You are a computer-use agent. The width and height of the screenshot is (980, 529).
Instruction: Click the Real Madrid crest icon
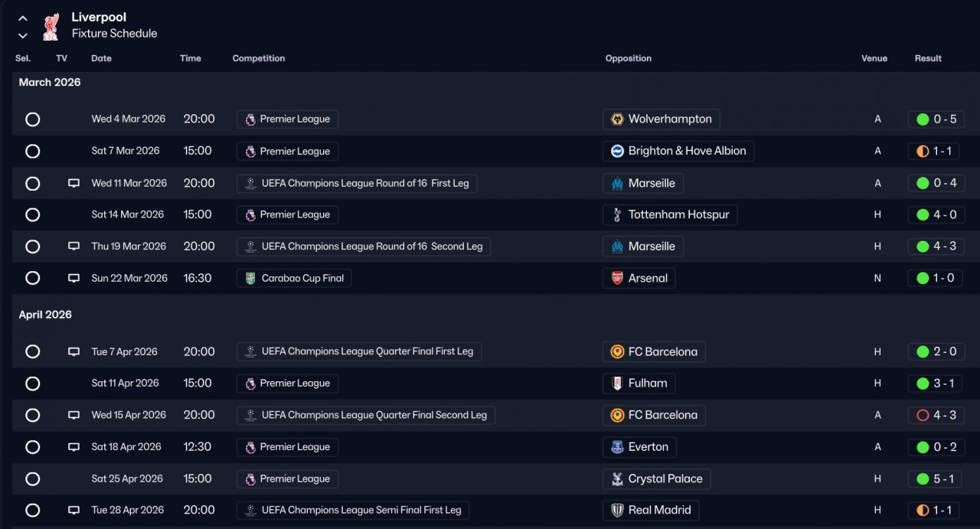[617, 511]
